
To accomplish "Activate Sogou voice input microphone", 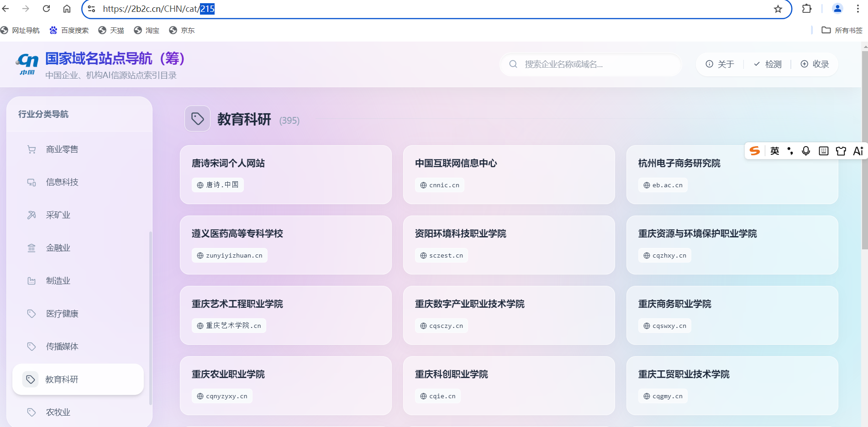I will (806, 151).
